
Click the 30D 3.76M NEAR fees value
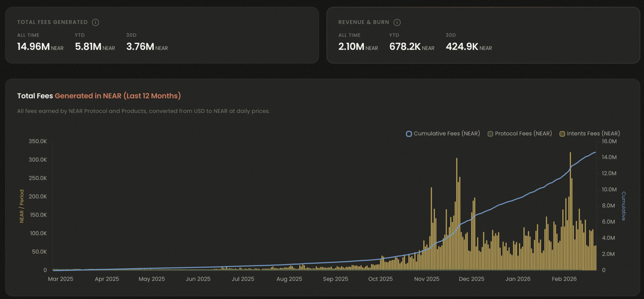click(147, 47)
